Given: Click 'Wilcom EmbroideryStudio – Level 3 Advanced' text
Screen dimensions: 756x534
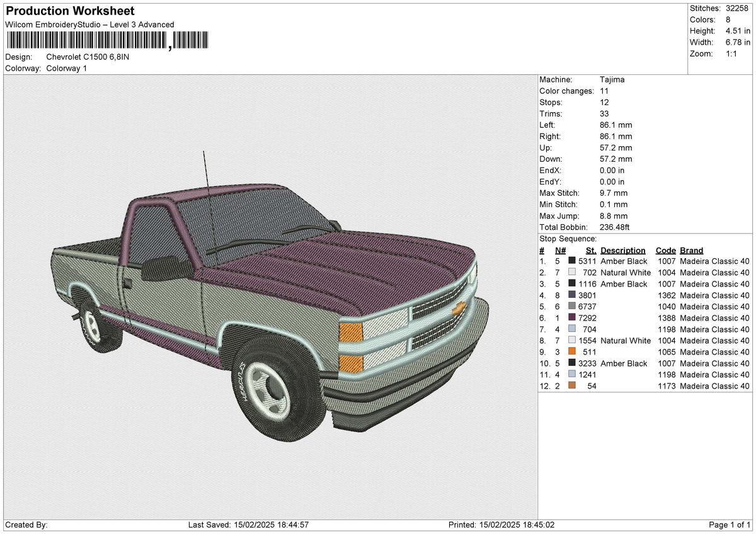Looking at the screenshot, I should 89,25.
